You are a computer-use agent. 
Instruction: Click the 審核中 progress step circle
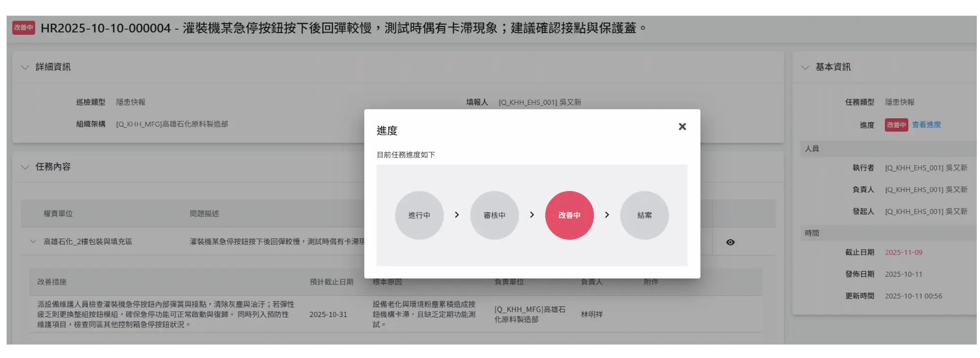(x=494, y=215)
